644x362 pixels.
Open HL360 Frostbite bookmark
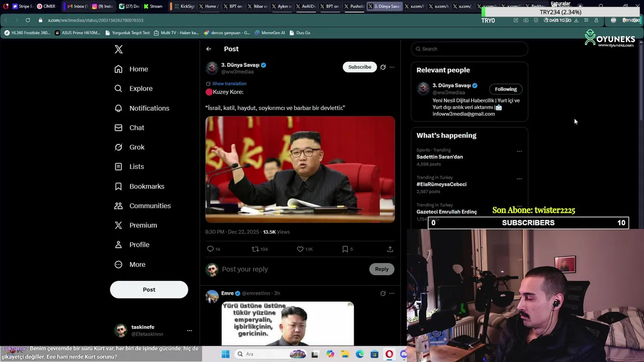coord(28,33)
